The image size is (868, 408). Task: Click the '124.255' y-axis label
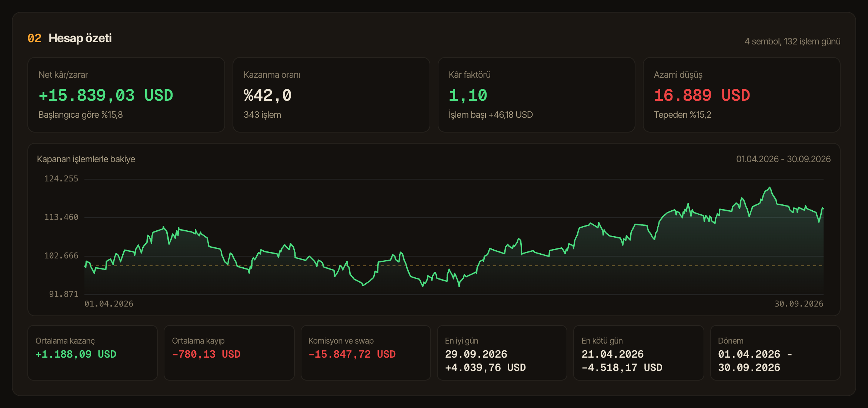pyautogui.click(x=61, y=179)
